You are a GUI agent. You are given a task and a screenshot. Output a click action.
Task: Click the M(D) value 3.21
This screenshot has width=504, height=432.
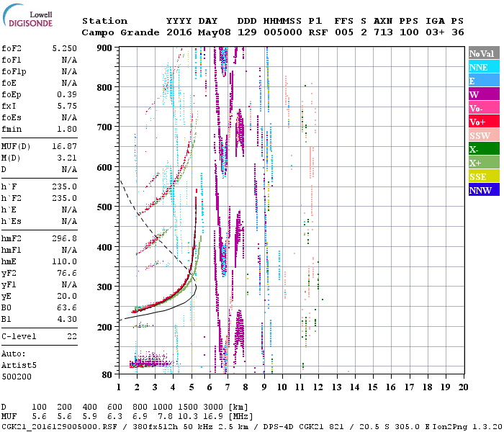pos(67,158)
